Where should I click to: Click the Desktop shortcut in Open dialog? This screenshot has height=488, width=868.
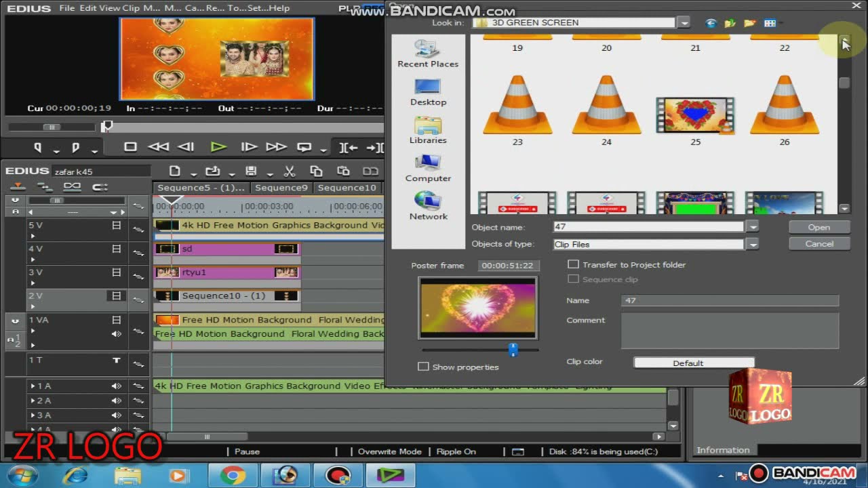pyautogui.click(x=428, y=92)
